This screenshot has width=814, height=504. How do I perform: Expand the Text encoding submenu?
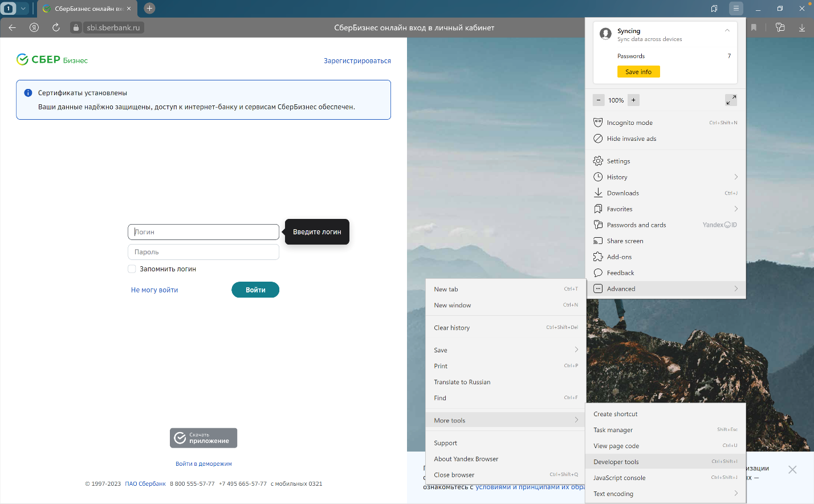click(x=665, y=494)
